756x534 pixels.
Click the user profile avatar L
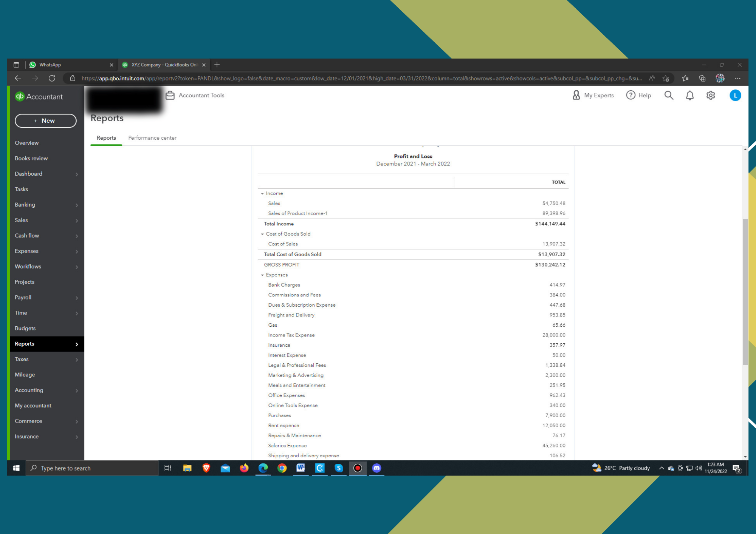(x=735, y=95)
